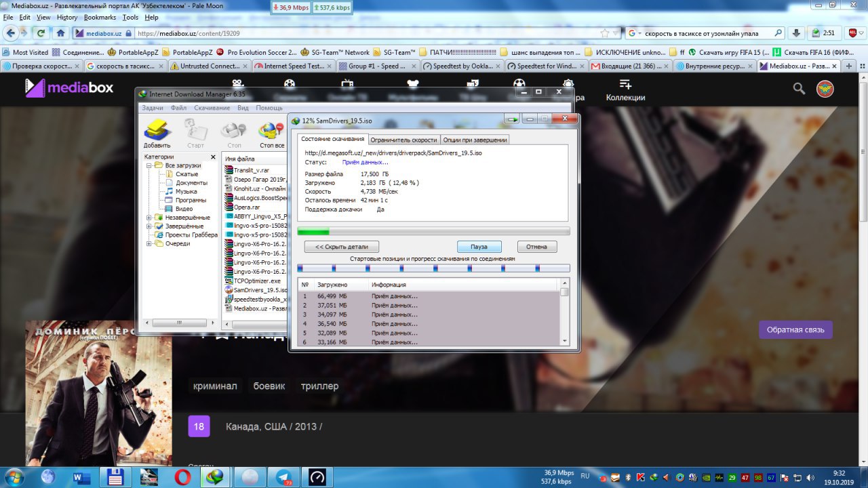Expand the Завершённые tree node

[149, 226]
